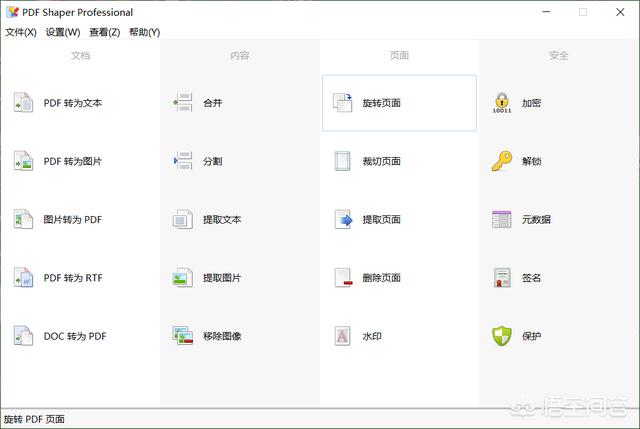Click the 加密 padlock icon
The image size is (640, 429).
click(502, 102)
